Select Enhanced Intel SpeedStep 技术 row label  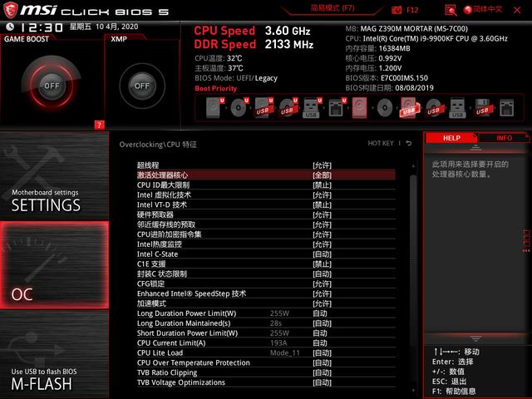point(191,293)
